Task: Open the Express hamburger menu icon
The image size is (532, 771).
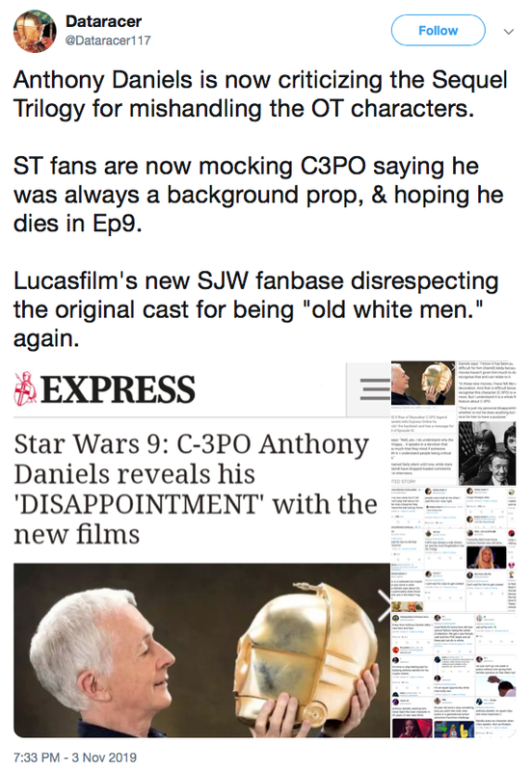Action: (375, 389)
